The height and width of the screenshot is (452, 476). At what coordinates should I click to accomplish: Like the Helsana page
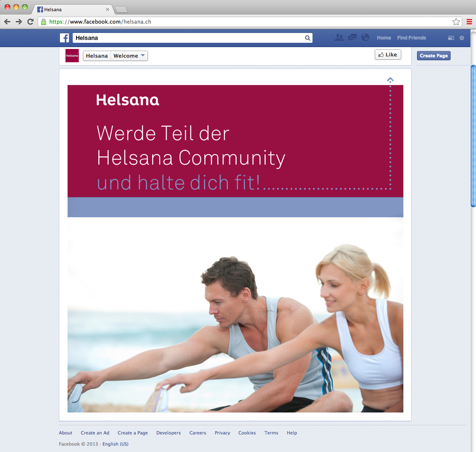click(x=388, y=55)
